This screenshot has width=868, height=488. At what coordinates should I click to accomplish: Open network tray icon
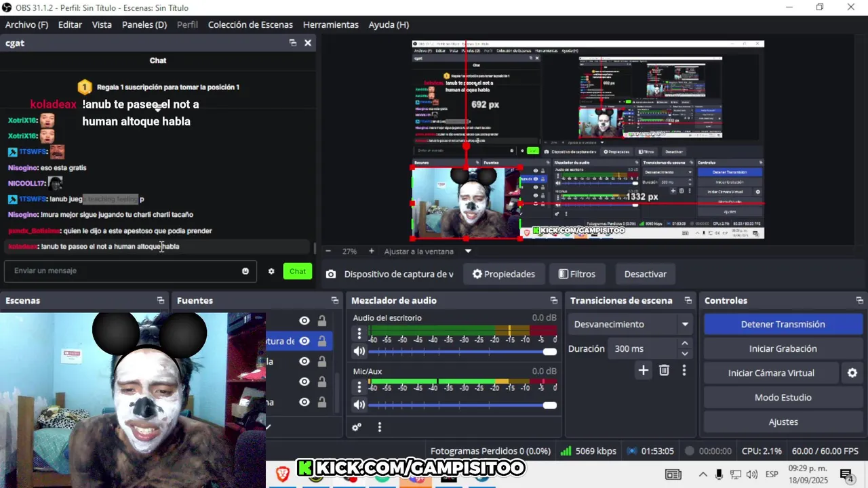(736, 474)
